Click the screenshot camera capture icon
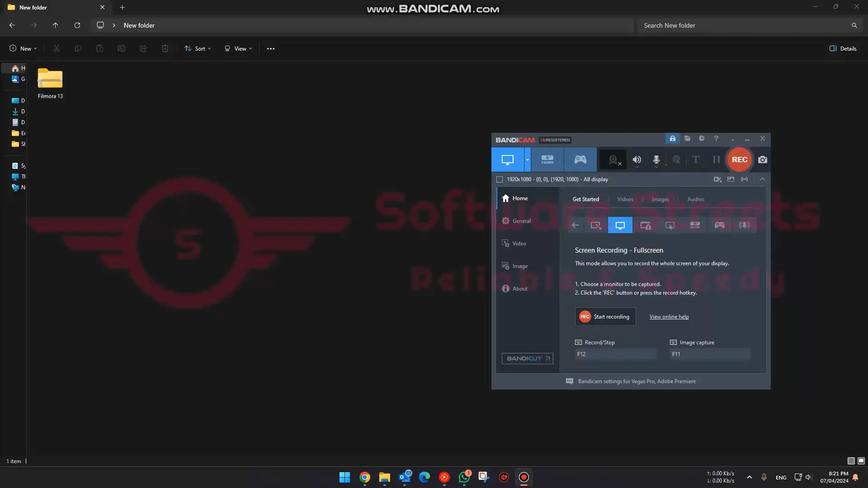The image size is (868, 488). (x=762, y=160)
